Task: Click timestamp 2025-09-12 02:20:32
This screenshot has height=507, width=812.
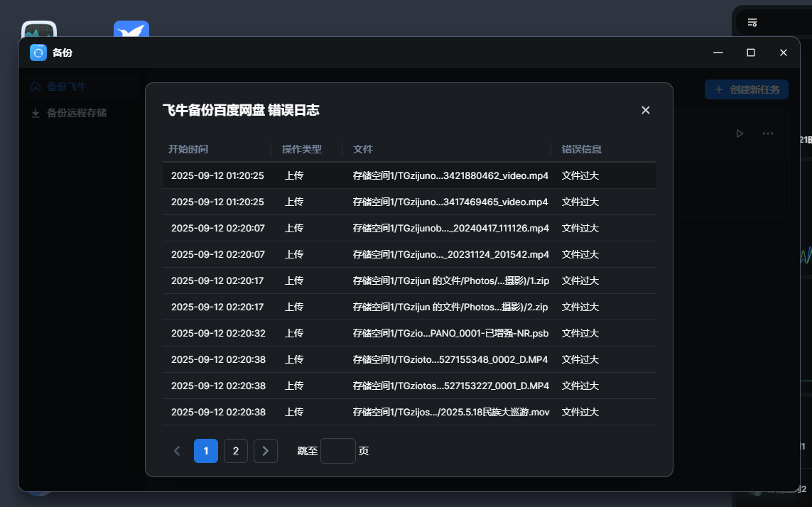Action: 218,333
